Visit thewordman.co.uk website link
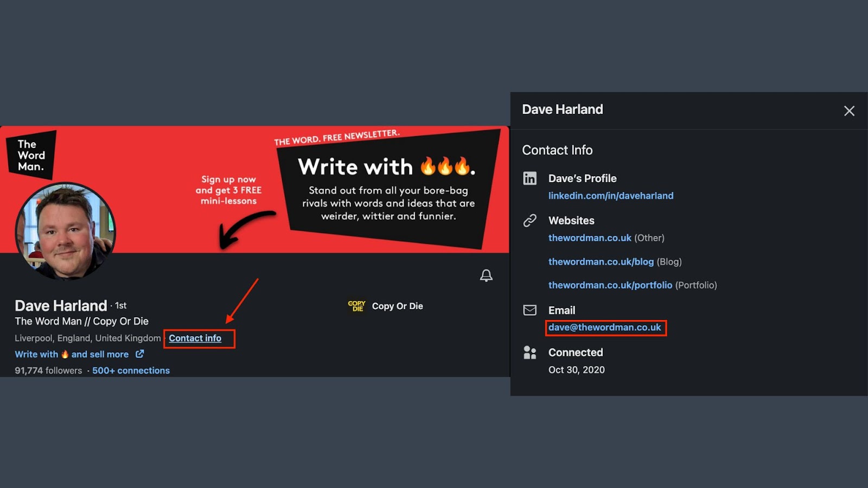The height and width of the screenshot is (488, 868). [590, 238]
